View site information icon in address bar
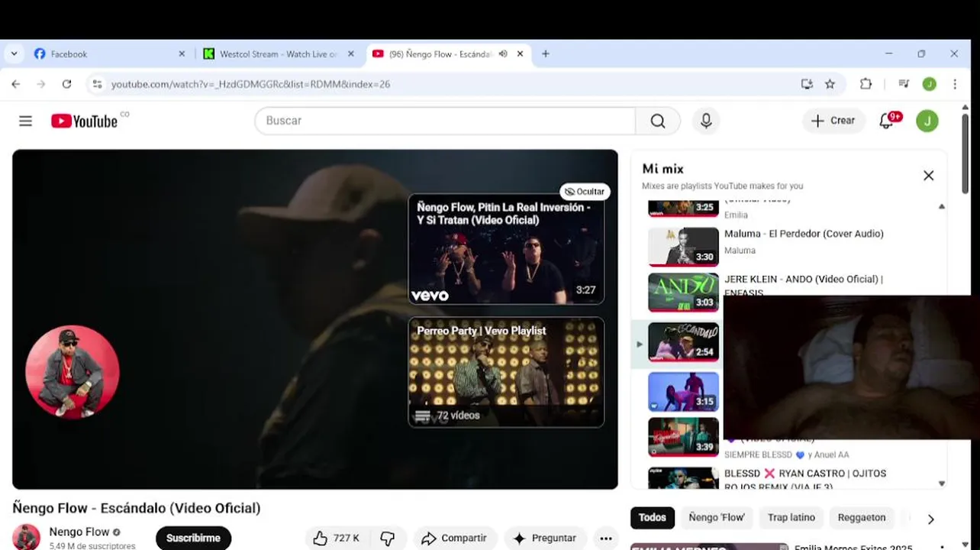980x550 pixels. 96,84
